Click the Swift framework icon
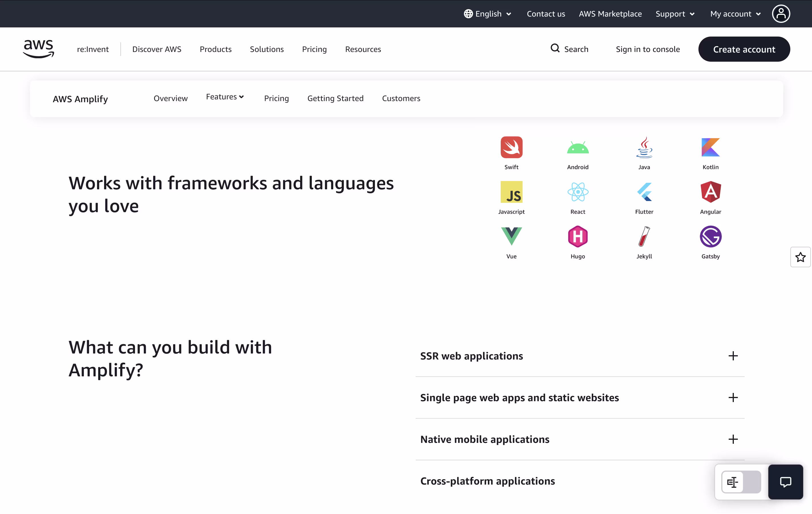This screenshot has height=514, width=812. [511, 147]
